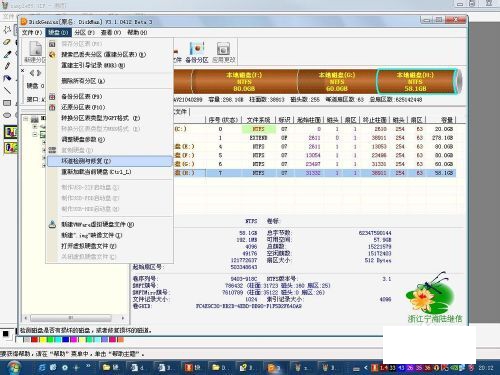Choose 重新加载当前硬盘 (Ctrl_L) menu item
Screen dimensions: 500x375
(109, 172)
